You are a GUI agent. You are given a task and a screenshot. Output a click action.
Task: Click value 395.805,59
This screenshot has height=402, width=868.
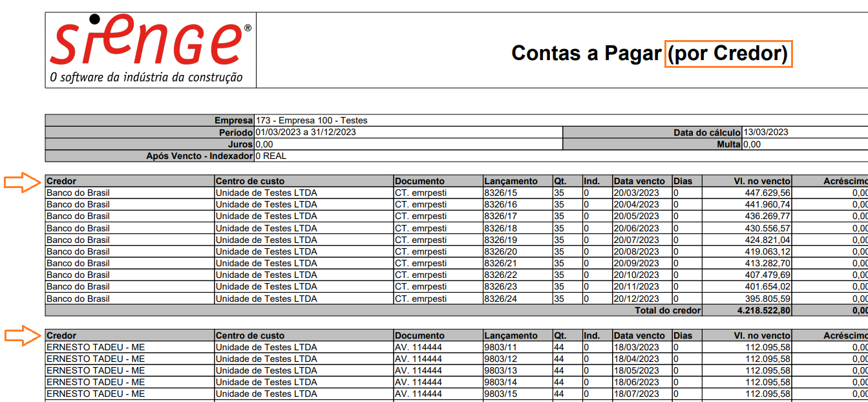768,299
